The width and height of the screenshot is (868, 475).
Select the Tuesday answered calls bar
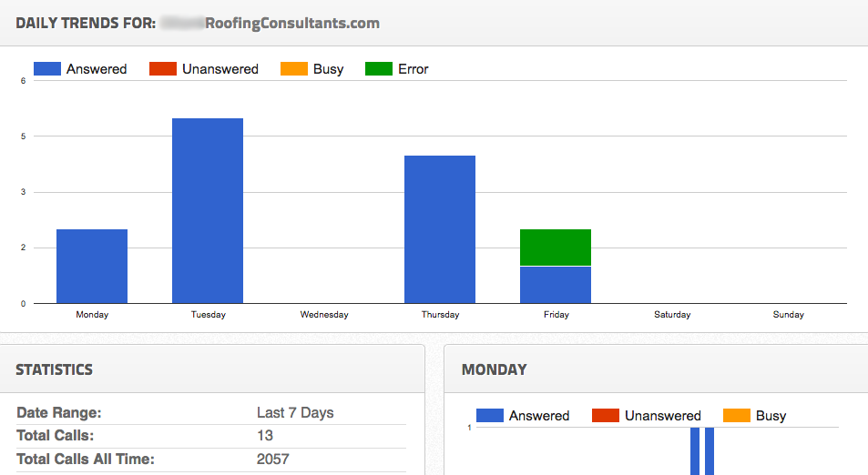coord(208,210)
